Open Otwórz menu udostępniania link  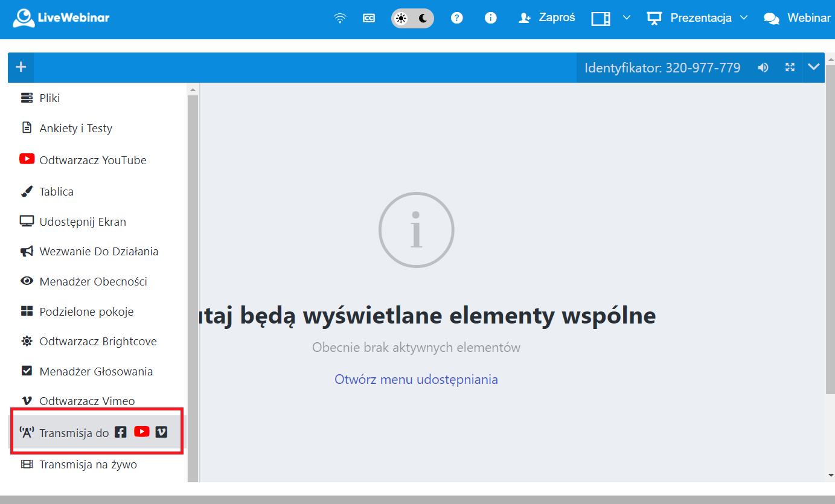click(x=416, y=379)
